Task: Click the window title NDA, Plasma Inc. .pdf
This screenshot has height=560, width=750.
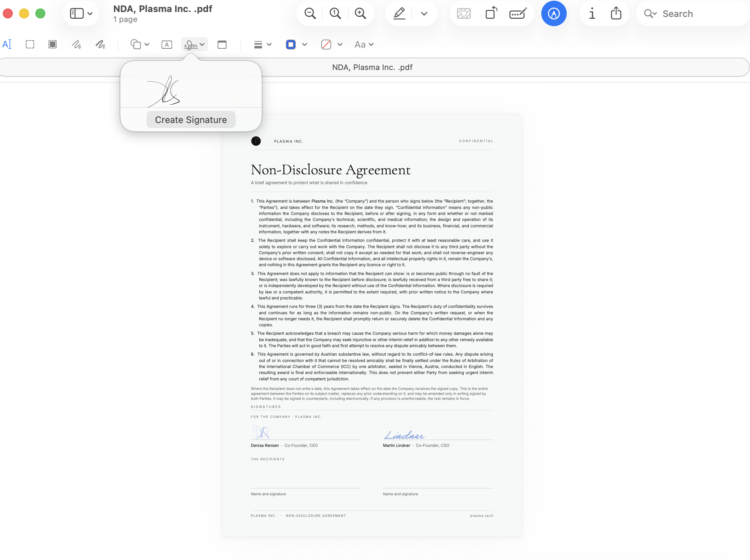Action: pos(163,9)
